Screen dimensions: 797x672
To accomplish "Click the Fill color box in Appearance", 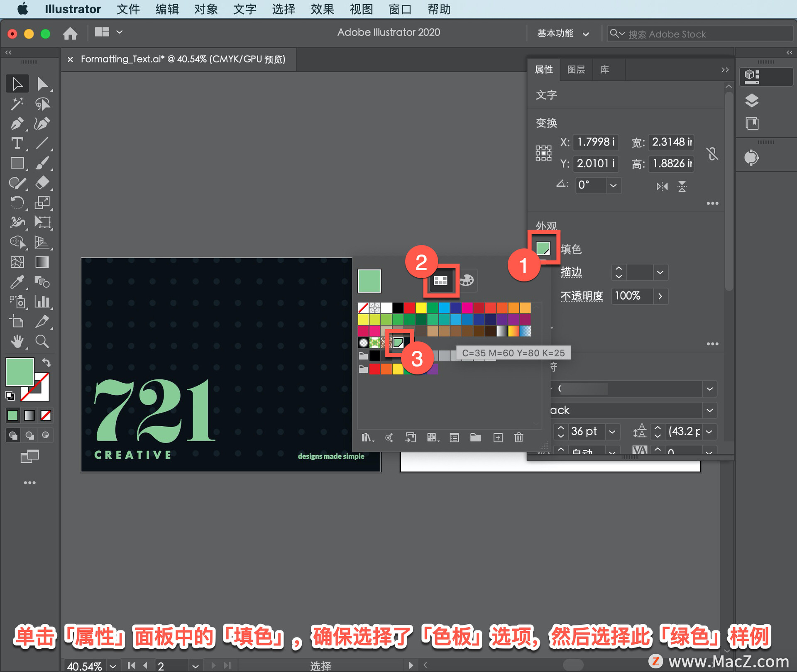I will (x=543, y=248).
